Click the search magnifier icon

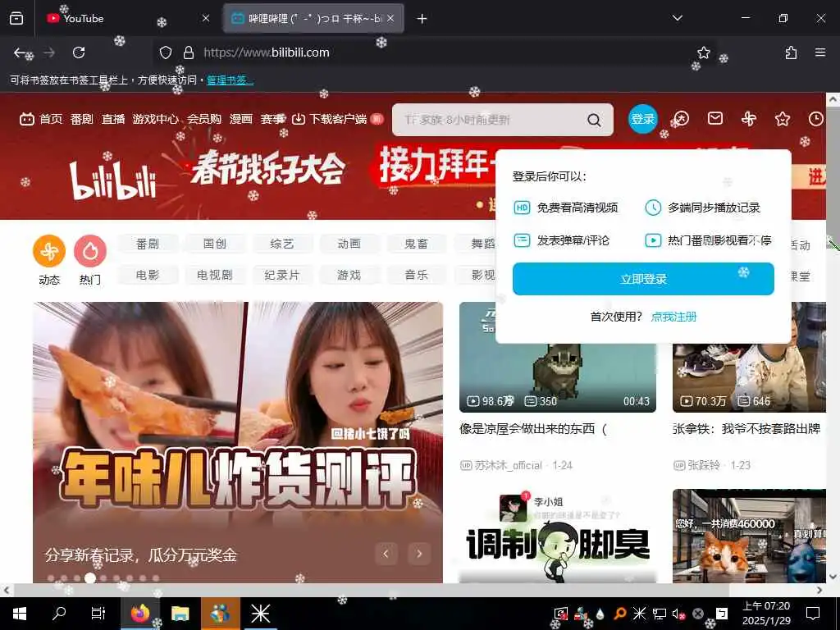594,120
